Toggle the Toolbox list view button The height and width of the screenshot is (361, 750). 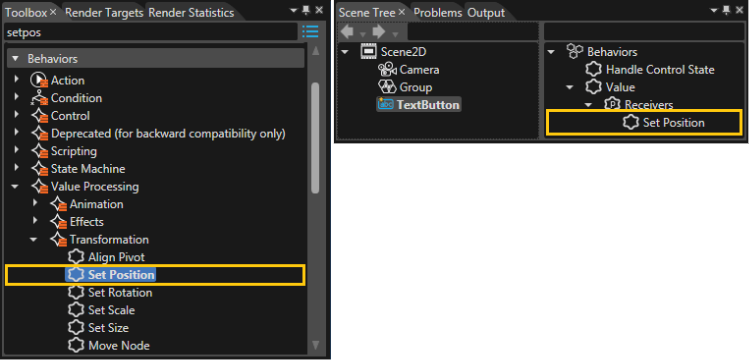coord(310,33)
